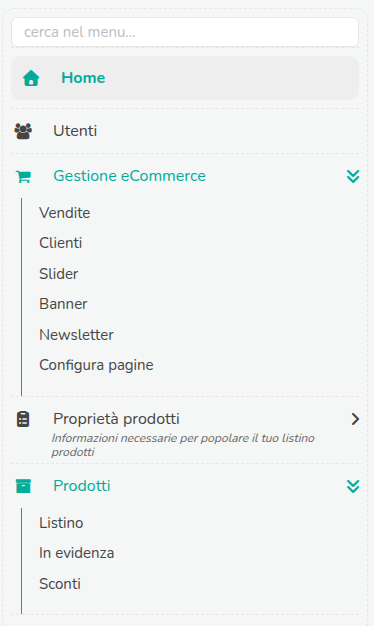Click the clipboard icon beside Proprietà prodotti
The height and width of the screenshot is (626, 374).
[x=23, y=419]
